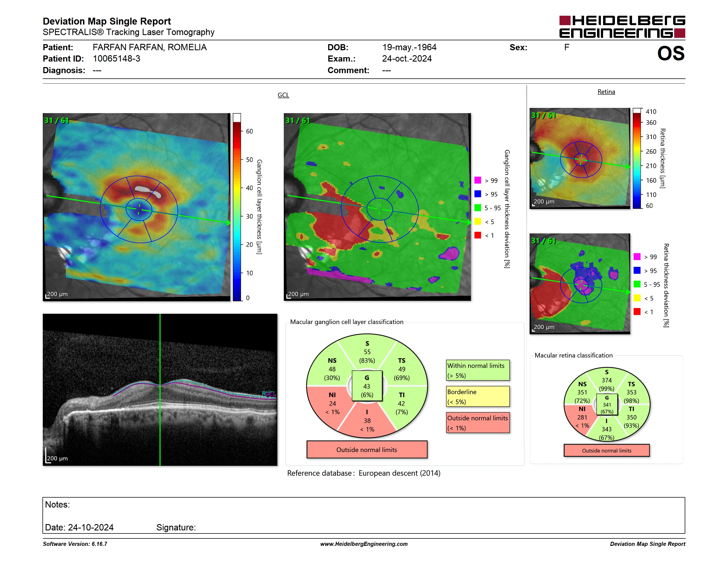The height and width of the screenshot is (563, 728).
Task: Click the Retina heading label
Action: [606, 92]
